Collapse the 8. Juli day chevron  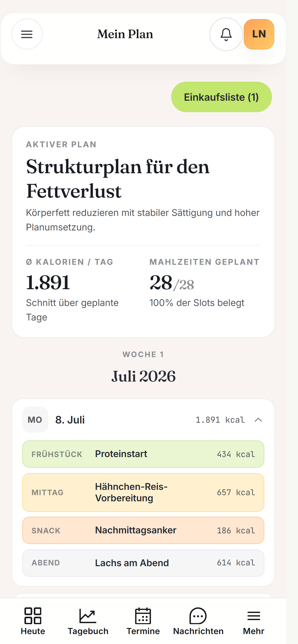pyautogui.click(x=258, y=420)
